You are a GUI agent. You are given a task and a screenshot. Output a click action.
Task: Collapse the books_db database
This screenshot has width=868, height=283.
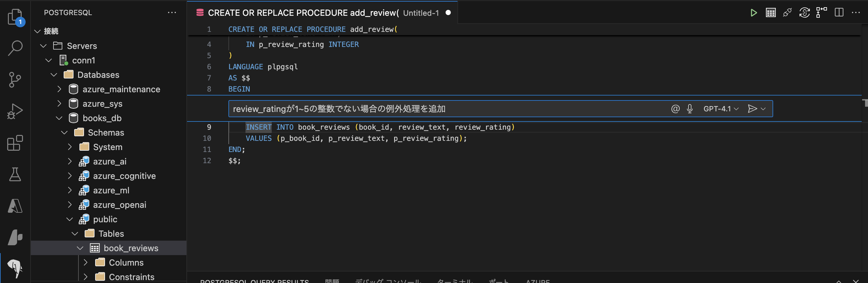pyautogui.click(x=59, y=118)
